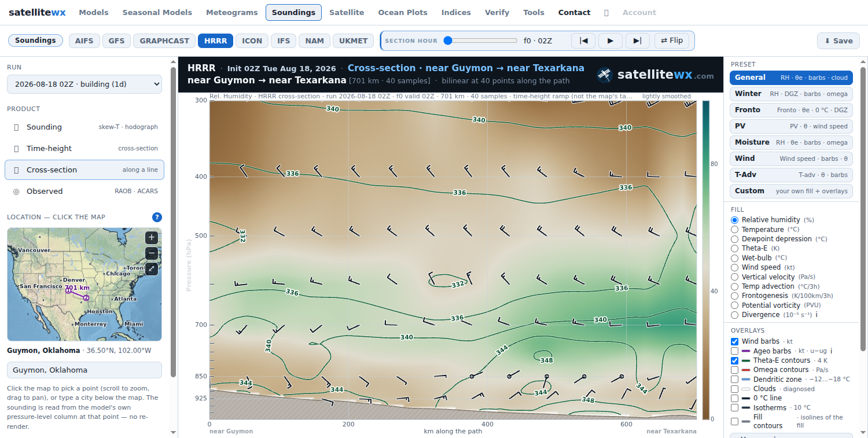Viewport: 868px width, 438px height.
Task: Switch to the AIFS model
Action: coord(84,41)
